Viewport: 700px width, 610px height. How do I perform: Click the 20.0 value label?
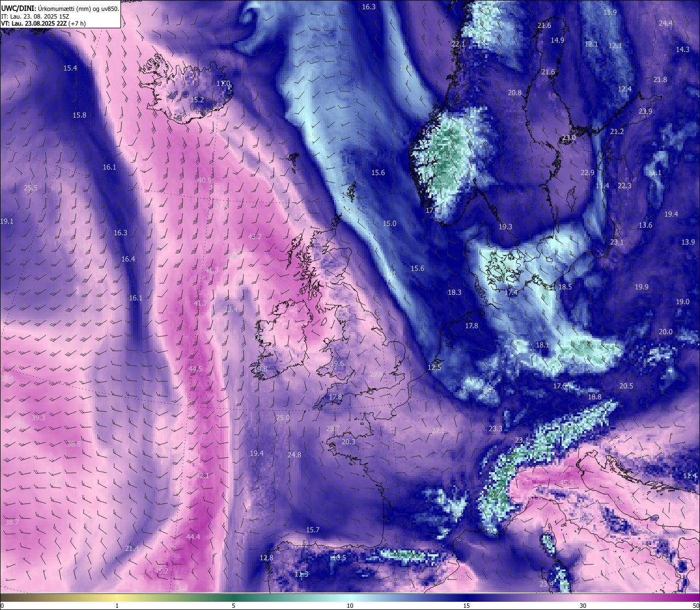[x=666, y=332]
